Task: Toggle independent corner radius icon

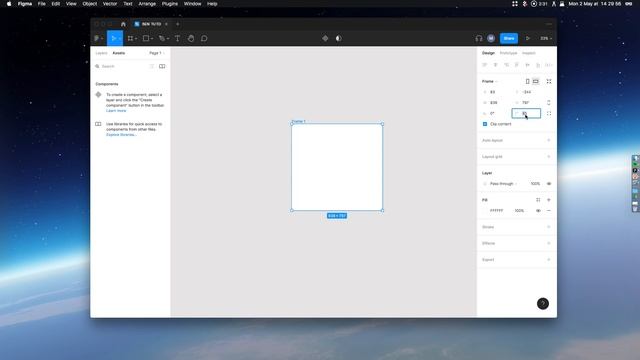Action: [x=549, y=113]
